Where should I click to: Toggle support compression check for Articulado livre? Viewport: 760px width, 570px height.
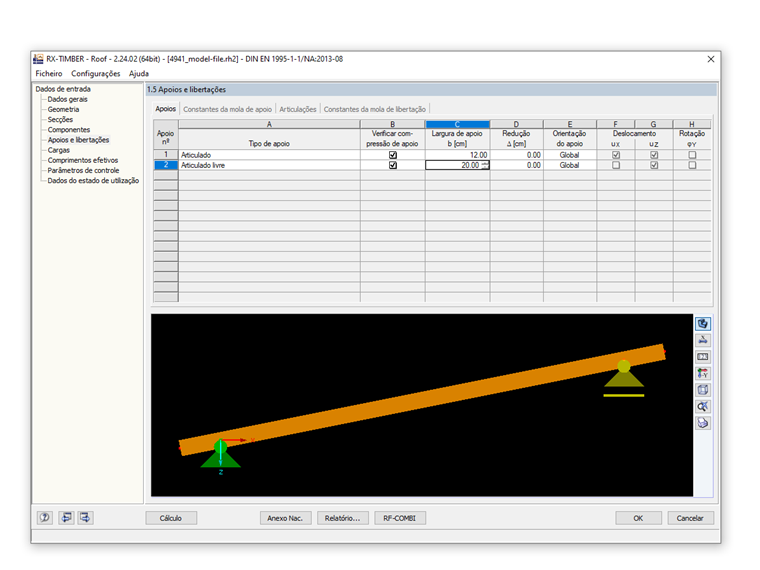click(393, 165)
